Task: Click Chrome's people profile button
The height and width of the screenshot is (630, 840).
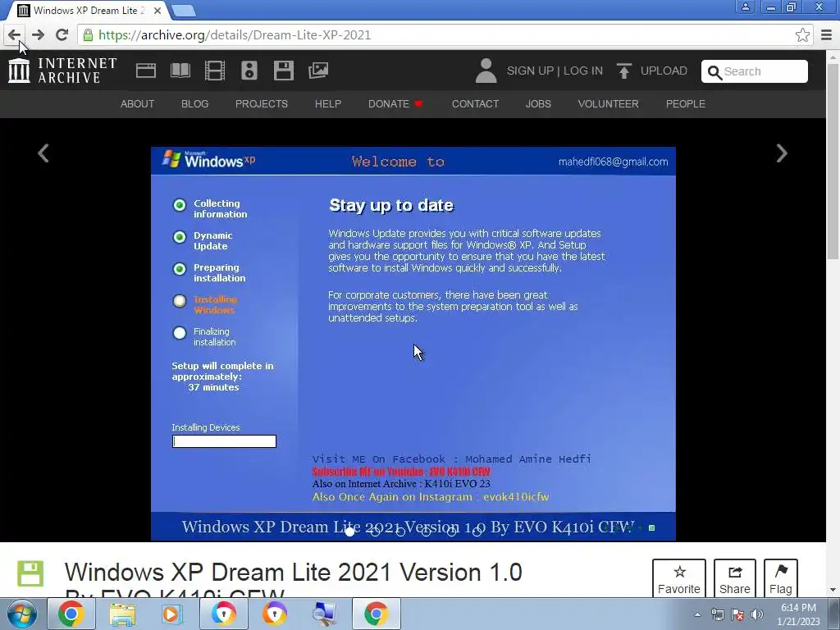Action: [745, 7]
